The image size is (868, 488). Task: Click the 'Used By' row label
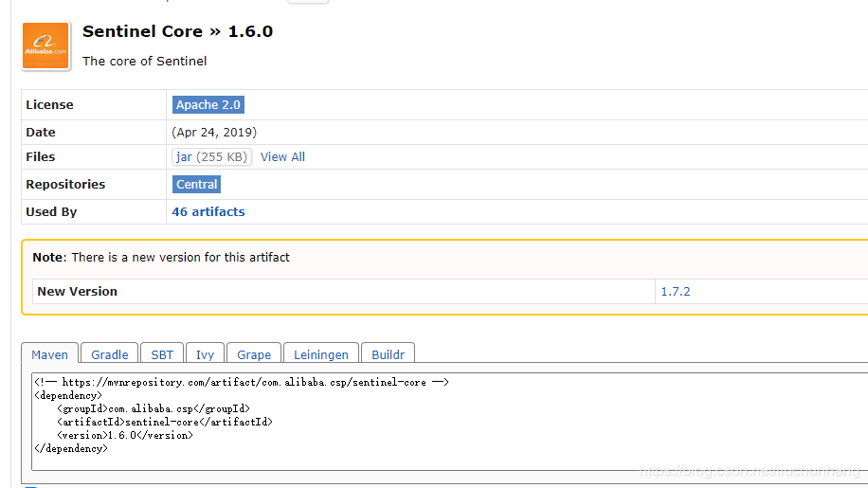51,212
